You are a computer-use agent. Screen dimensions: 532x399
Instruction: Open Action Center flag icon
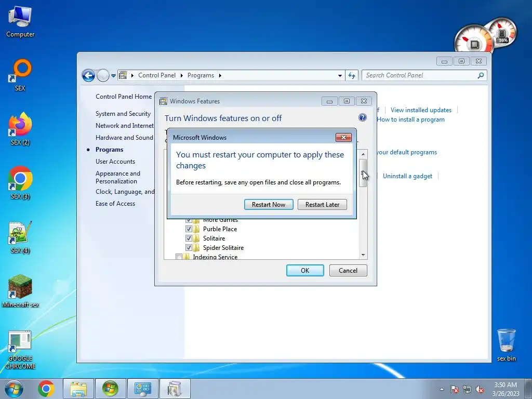pyautogui.click(x=454, y=389)
